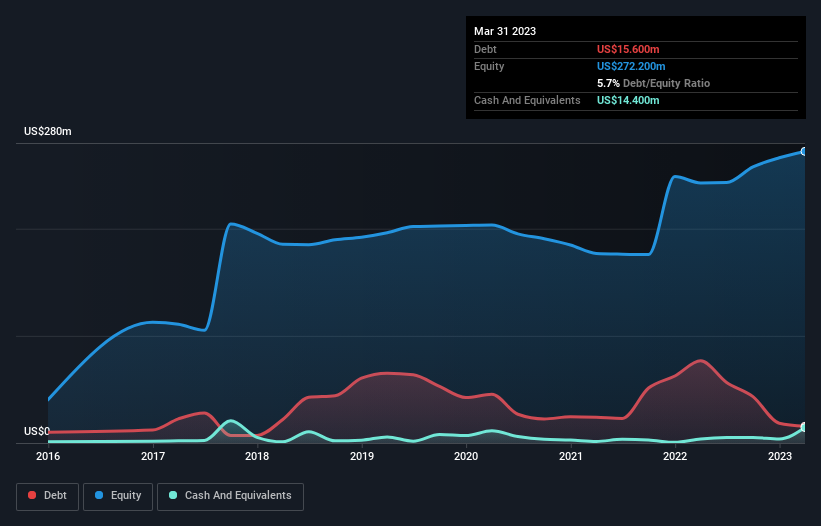Select the Cash endpoint marker on chart
Viewport: 821px width, 526px height.
point(804,428)
